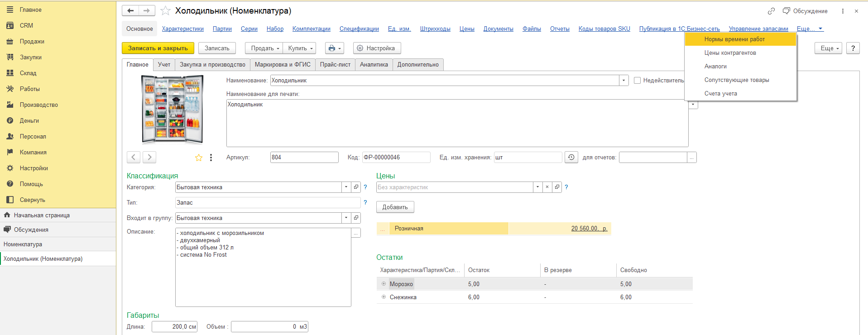This screenshot has height=335, width=868.
Task: Go to Закупки in the sidebar
Action: 30,57
